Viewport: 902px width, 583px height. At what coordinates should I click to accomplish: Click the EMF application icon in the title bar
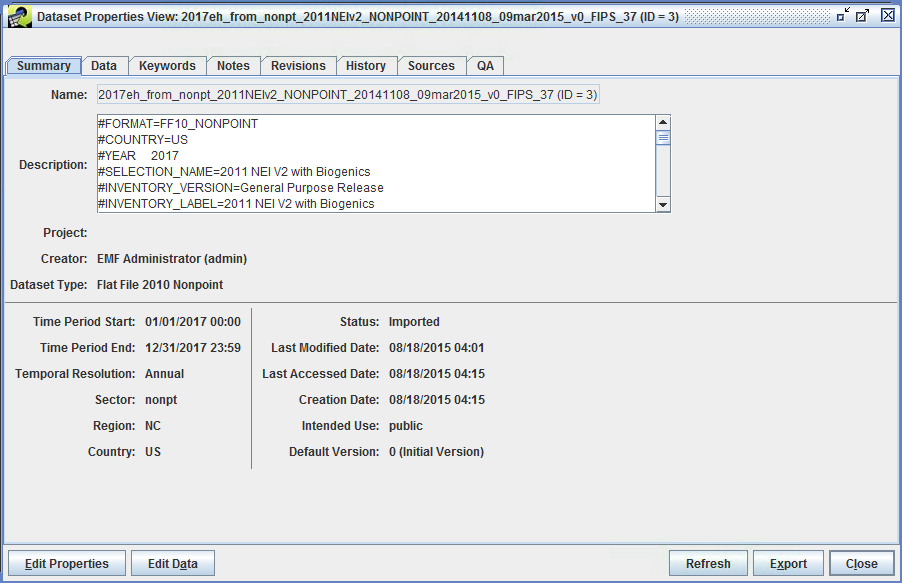[x=18, y=16]
